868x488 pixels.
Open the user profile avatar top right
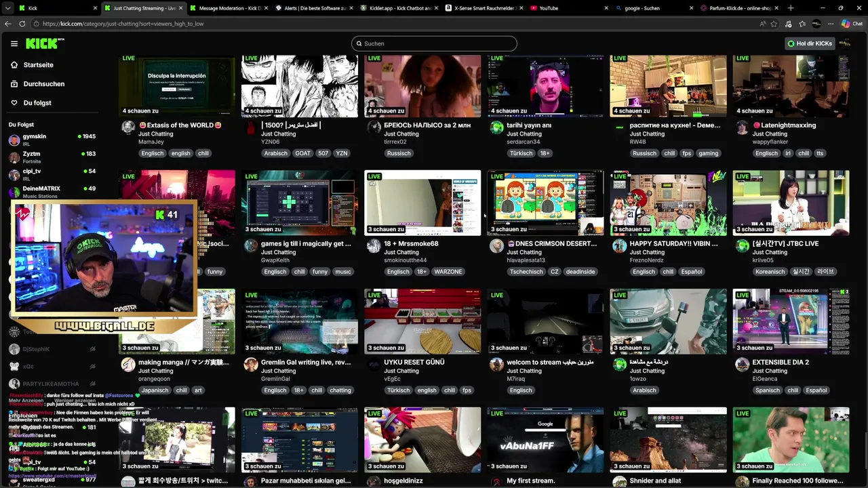coord(845,43)
